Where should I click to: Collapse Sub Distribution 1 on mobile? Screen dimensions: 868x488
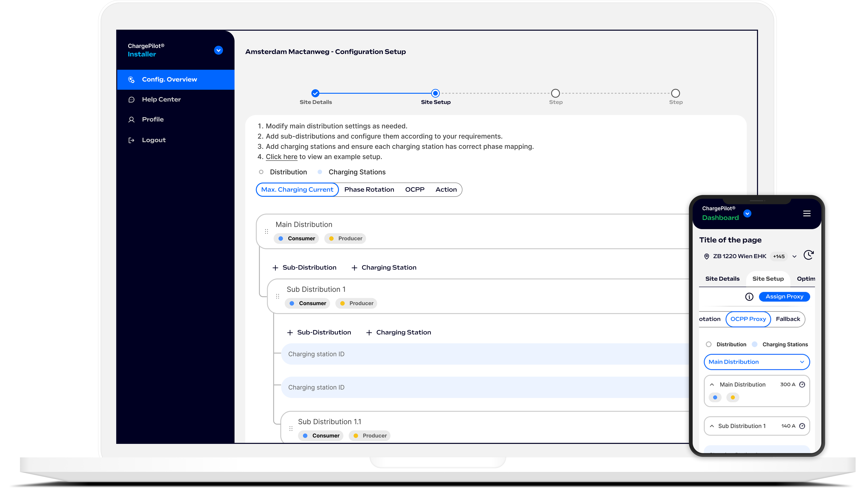712,426
